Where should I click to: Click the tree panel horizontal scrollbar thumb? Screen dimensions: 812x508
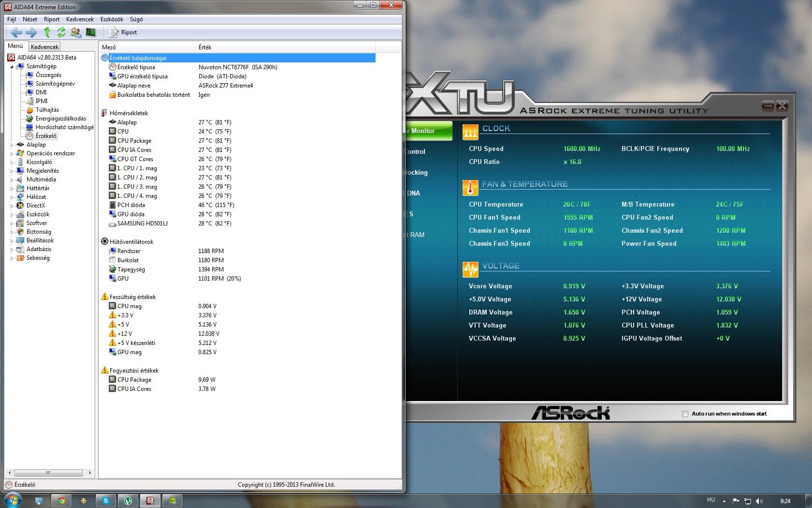48,473
